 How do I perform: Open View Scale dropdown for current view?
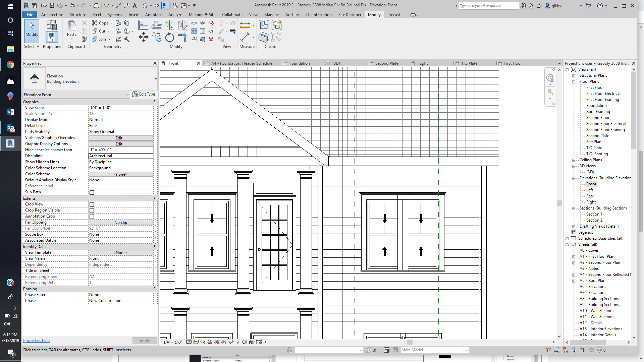[120, 107]
